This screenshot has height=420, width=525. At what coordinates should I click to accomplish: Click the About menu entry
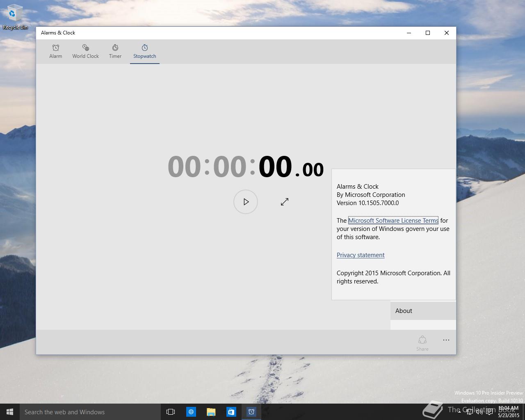click(423, 311)
